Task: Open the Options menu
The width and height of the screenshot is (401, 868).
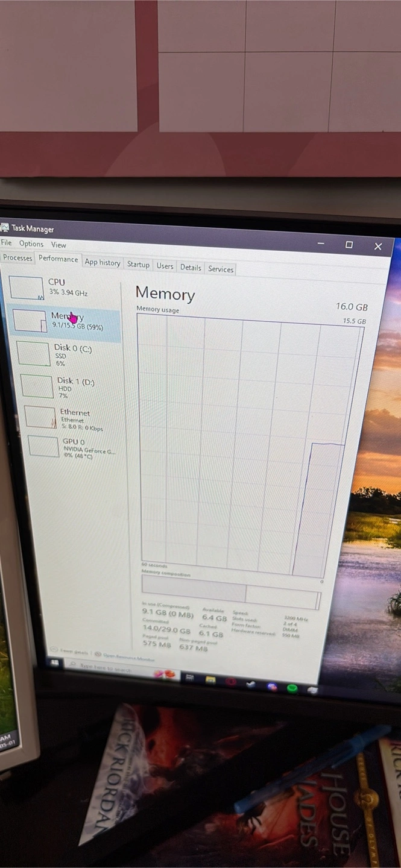Action: (x=31, y=244)
